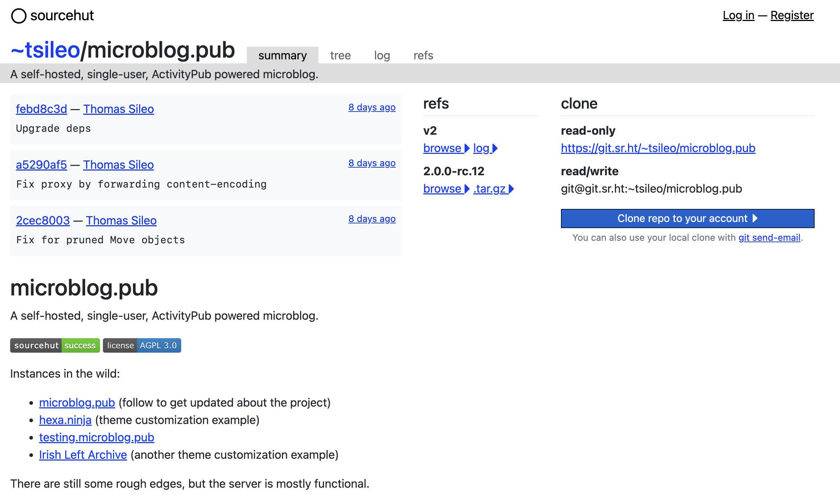
Task: Browse the 2.0.0-rc.12 tag
Action: 446,189
